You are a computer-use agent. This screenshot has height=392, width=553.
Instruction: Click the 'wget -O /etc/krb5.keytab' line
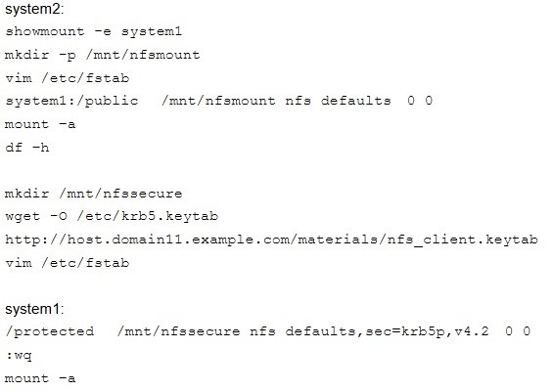coord(112,216)
